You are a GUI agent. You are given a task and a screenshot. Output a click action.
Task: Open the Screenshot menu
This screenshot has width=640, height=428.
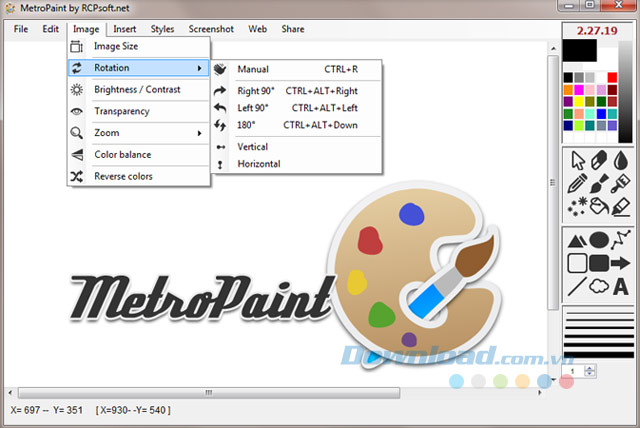coord(211,29)
